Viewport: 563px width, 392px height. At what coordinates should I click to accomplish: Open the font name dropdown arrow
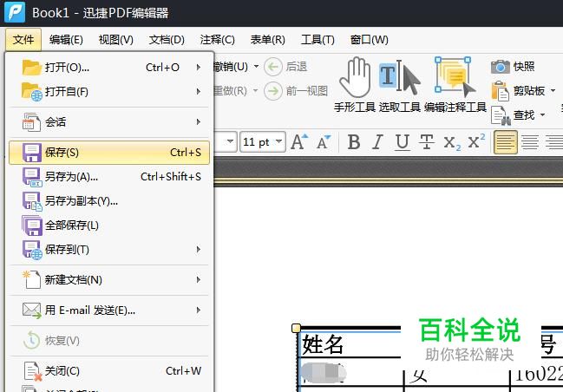click(230, 141)
